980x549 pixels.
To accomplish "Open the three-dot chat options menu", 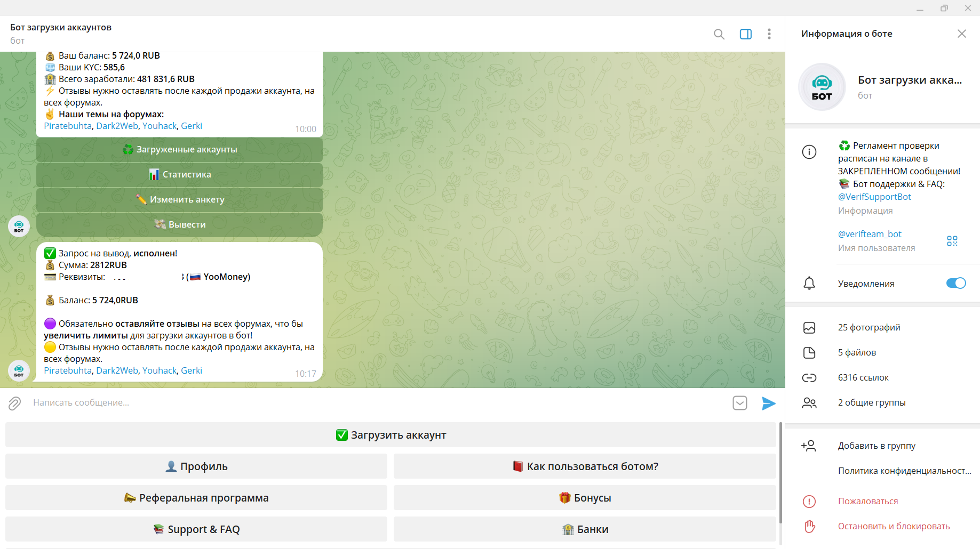I will [769, 34].
